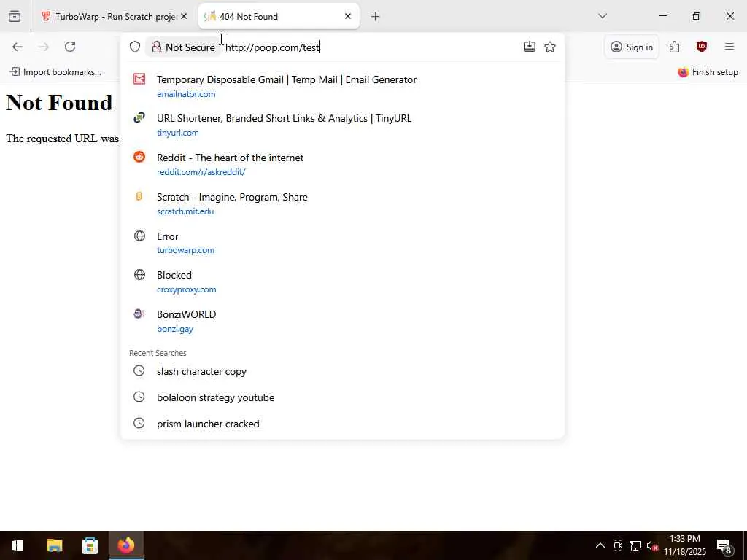Click the install page download icon
Viewport: 747px width, 560px height.
point(530,47)
